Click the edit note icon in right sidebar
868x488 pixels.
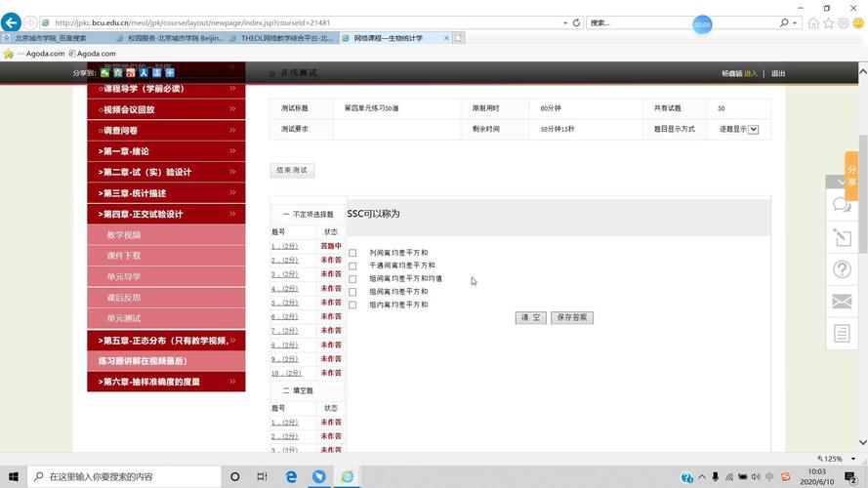point(842,237)
